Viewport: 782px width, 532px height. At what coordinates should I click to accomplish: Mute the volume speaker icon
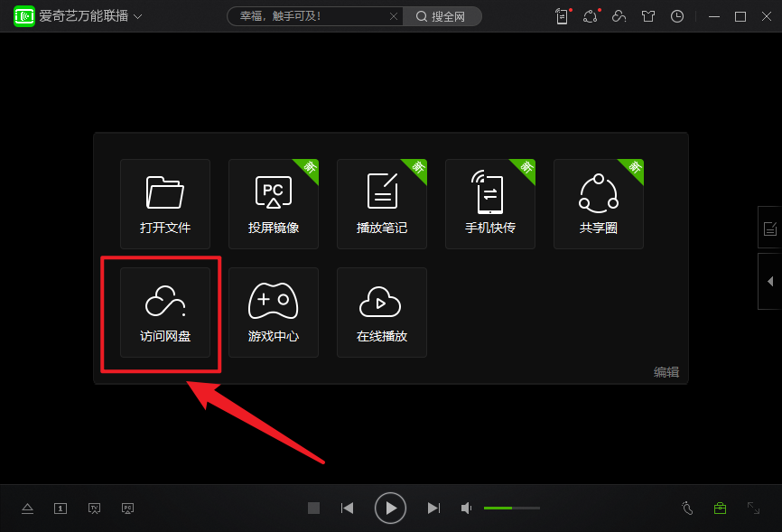click(x=466, y=509)
